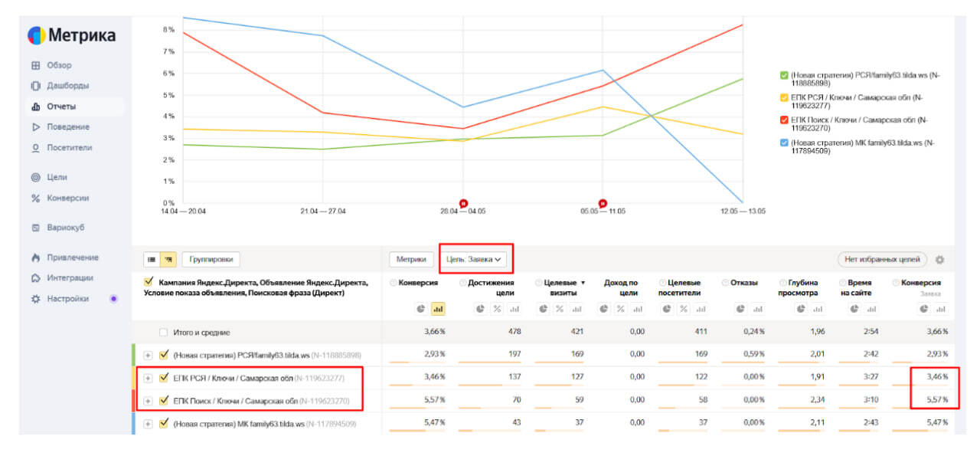Click the Метрики button
980x456 pixels.
tap(411, 260)
